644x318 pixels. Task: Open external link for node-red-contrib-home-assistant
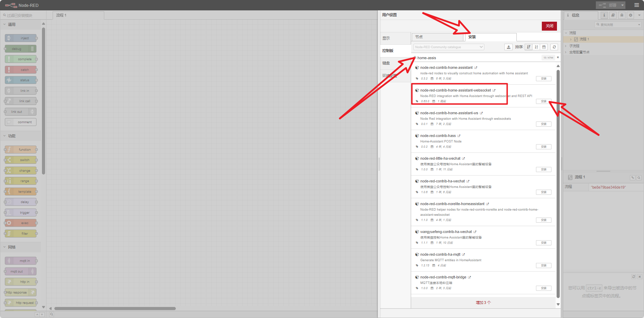click(476, 68)
